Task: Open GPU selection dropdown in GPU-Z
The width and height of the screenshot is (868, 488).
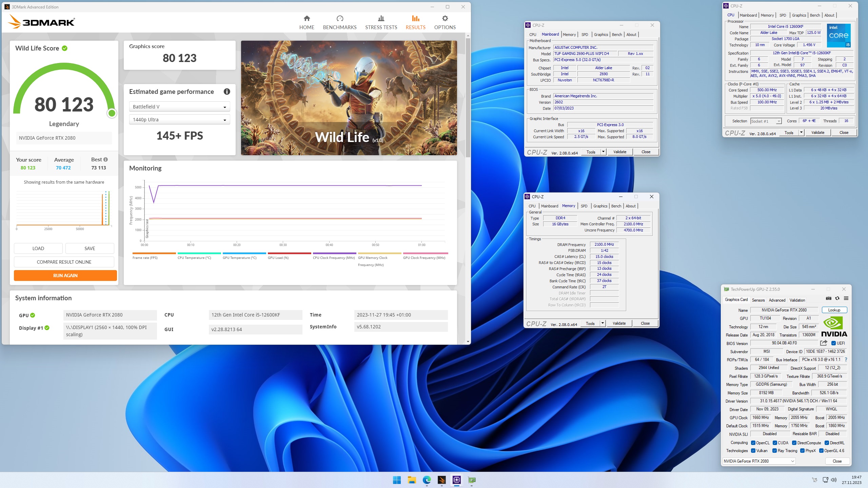Action: (x=759, y=461)
